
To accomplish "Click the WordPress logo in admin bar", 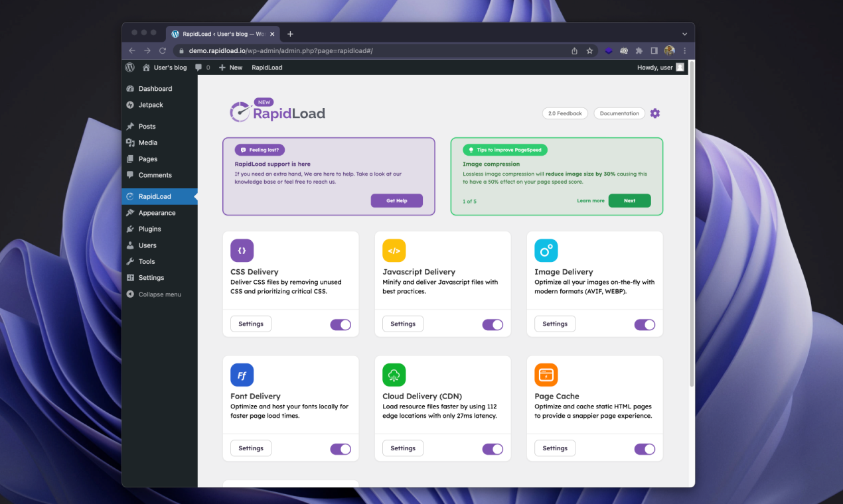I will point(130,68).
